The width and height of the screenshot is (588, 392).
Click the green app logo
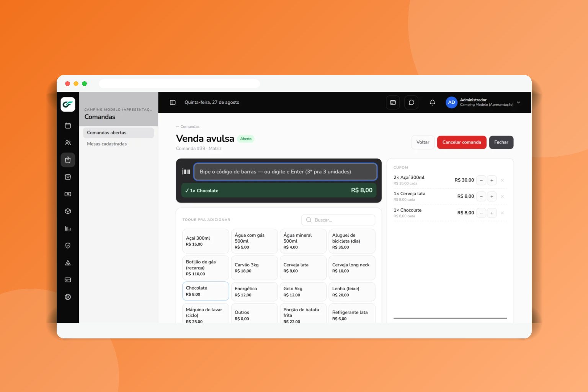pos(68,104)
